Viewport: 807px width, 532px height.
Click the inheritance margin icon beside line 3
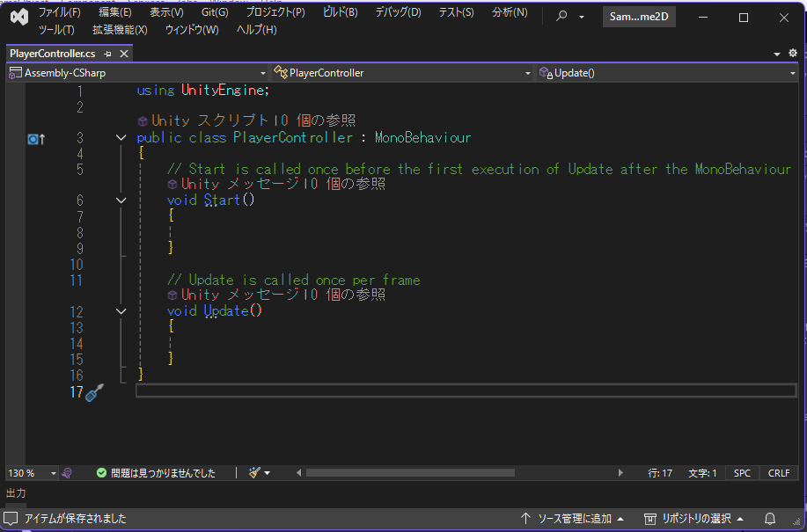35,138
